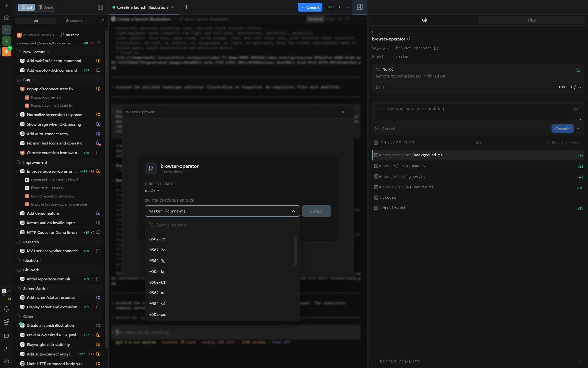Open settings gear in left sidebar
Image resolution: width=588 pixels, height=368 pixels.
[x=7, y=361]
